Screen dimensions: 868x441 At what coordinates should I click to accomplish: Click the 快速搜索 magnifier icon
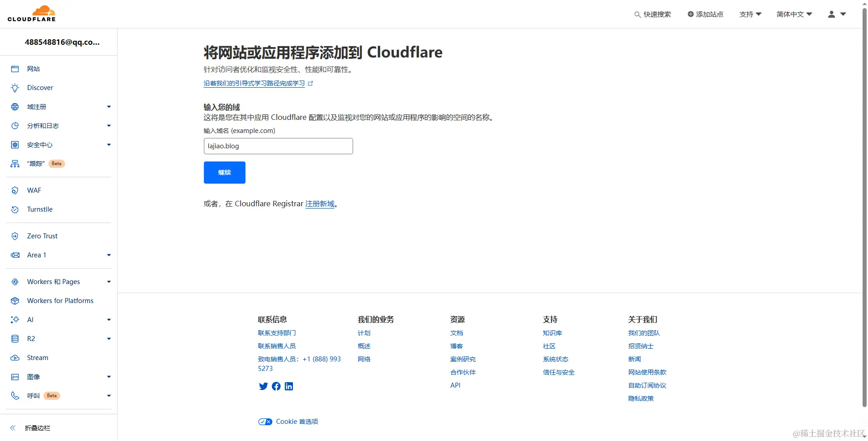(637, 14)
